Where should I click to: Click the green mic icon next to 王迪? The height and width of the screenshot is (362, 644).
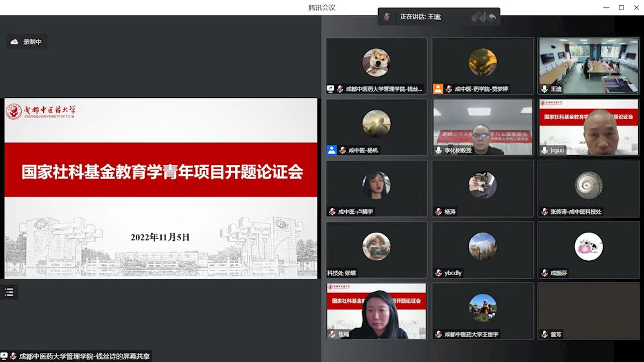pos(545,89)
